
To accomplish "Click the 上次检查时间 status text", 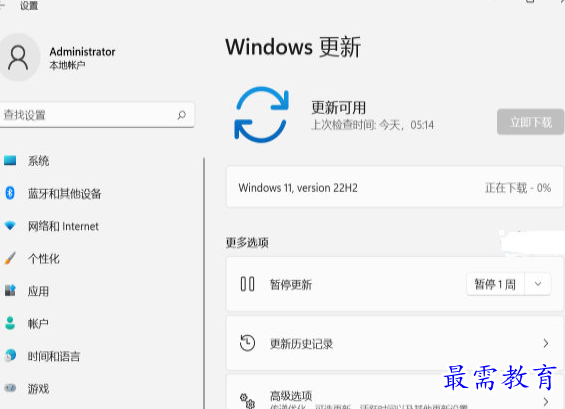I will (x=373, y=125).
